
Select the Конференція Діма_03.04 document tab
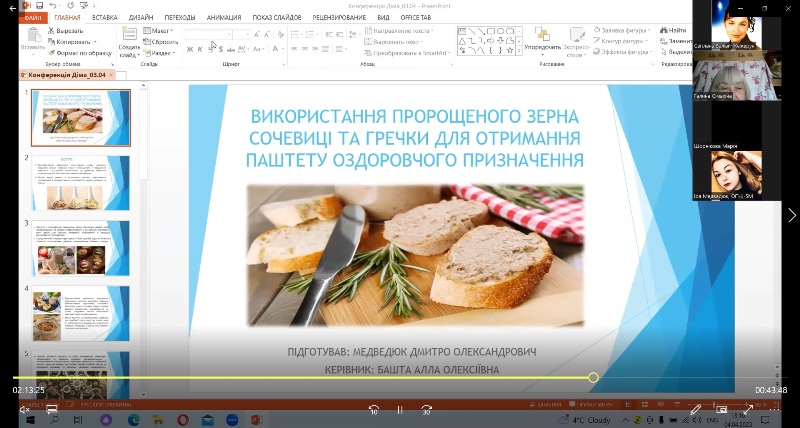pos(67,75)
